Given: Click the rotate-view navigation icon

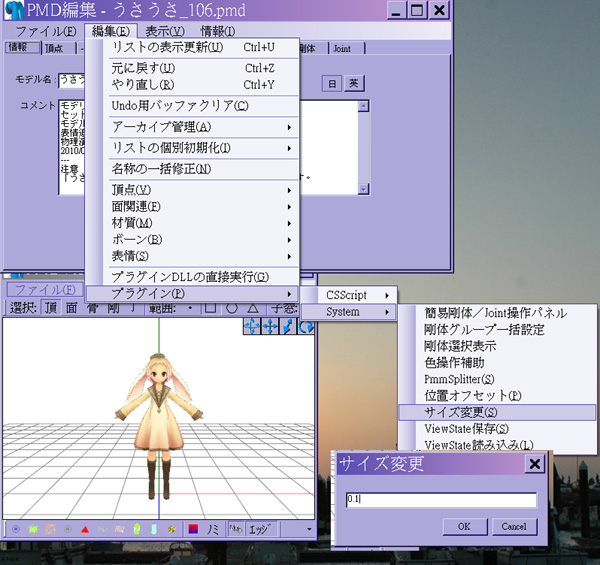Looking at the screenshot, I should pyautogui.click(x=252, y=326).
